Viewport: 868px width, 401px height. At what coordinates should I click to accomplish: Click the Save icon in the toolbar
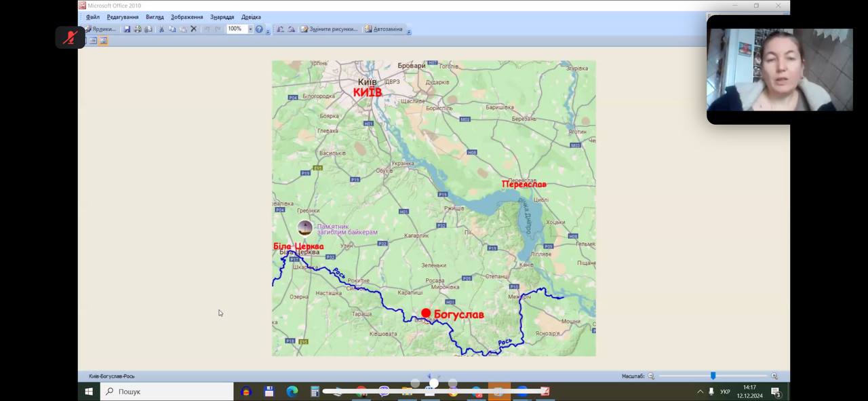coord(127,29)
